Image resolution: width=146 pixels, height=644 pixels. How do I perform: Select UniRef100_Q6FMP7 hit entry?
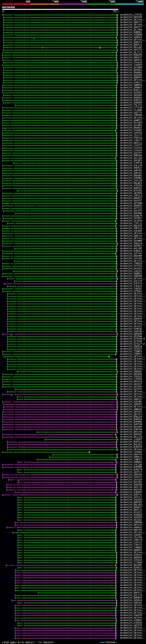(131, 246)
